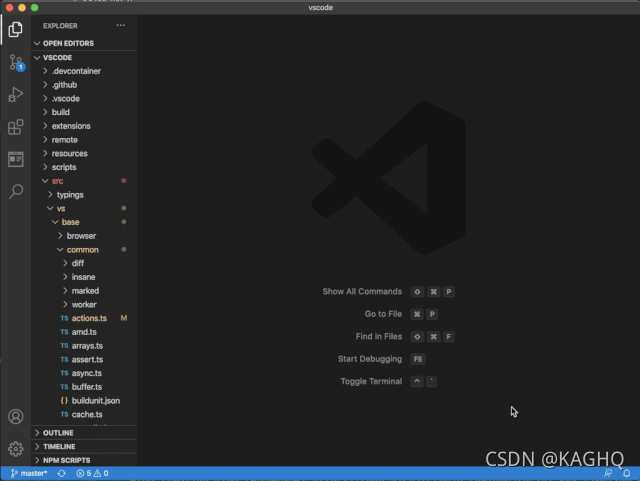Click the Show All Commands hint text
This screenshot has height=481, width=640.
362,292
